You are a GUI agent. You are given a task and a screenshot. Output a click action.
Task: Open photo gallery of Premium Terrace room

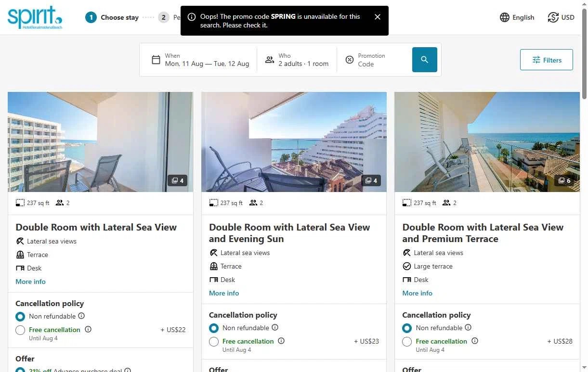(x=487, y=142)
